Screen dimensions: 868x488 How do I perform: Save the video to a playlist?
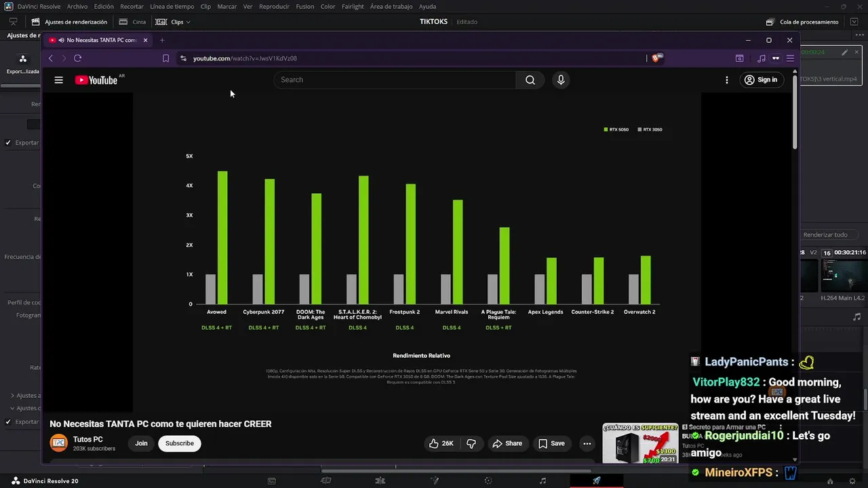pyautogui.click(x=551, y=443)
